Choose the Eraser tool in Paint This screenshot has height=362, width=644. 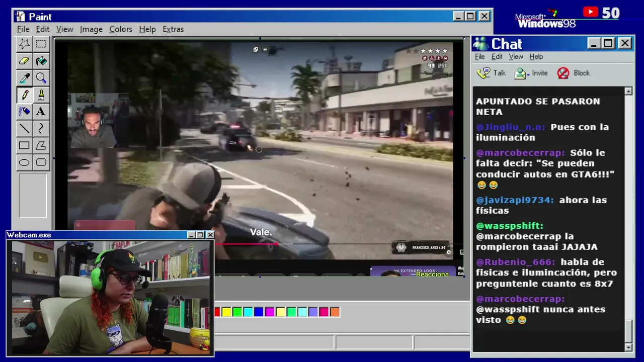coord(24,61)
